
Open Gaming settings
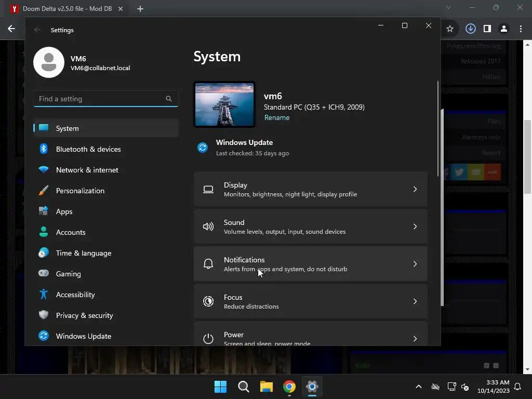[106, 273]
